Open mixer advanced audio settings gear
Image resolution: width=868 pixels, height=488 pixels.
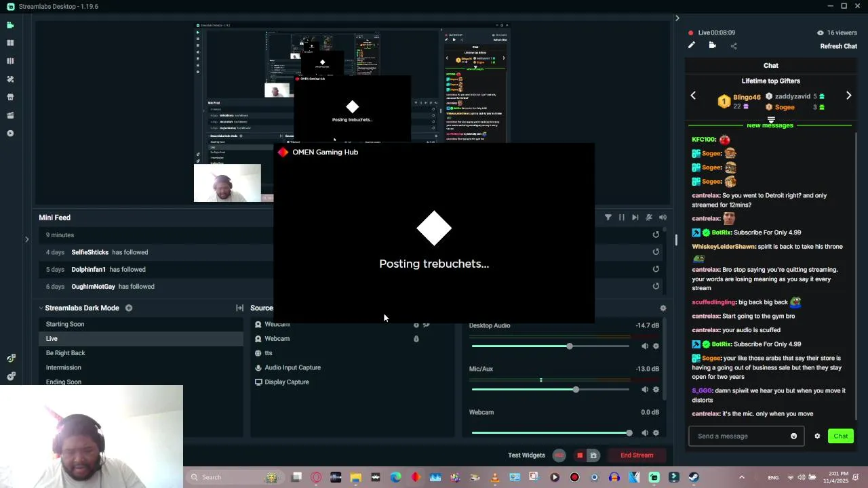point(663,308)
